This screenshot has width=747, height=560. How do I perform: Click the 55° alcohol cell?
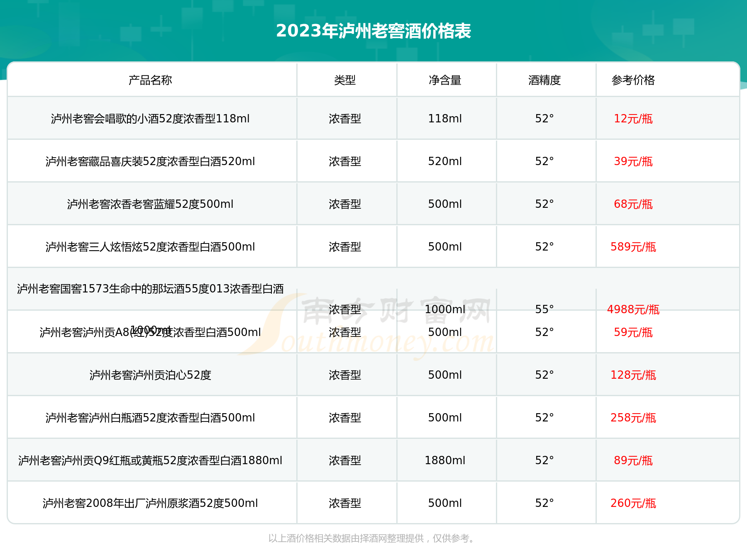click(x=544, y=309)
